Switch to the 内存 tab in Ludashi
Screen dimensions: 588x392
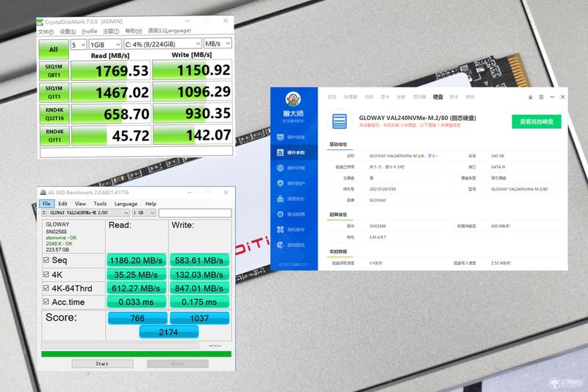(369, 97)
